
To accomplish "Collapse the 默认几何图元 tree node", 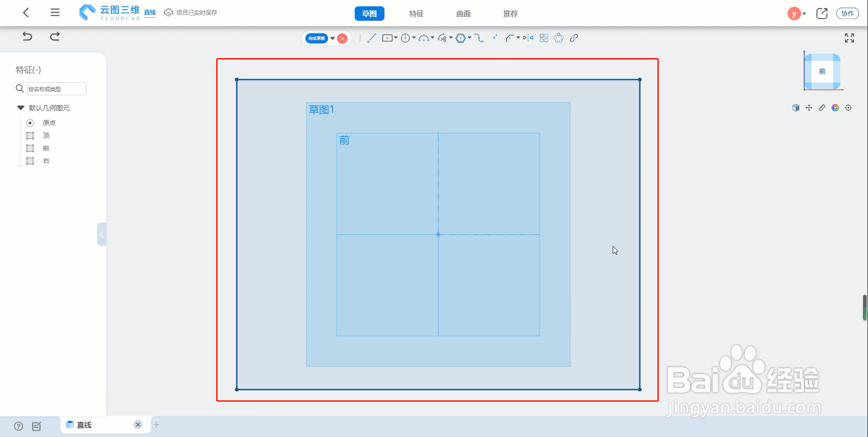I will tap(20, 108).
